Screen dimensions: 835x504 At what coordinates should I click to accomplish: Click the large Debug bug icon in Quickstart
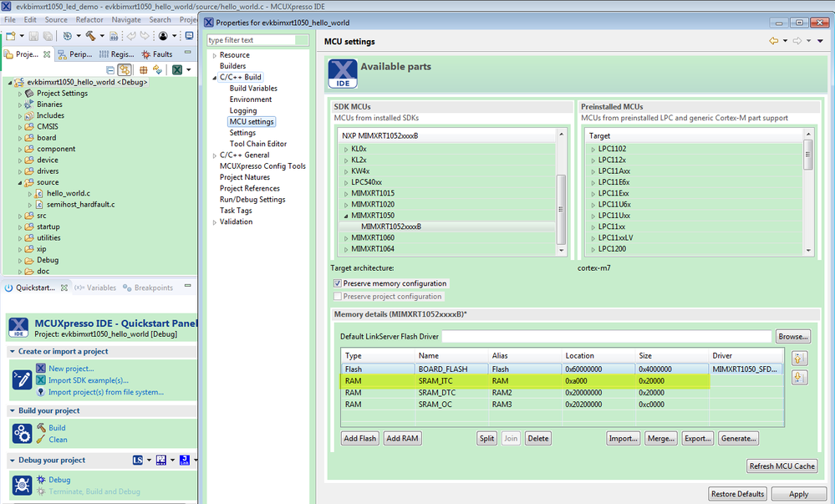22,486
